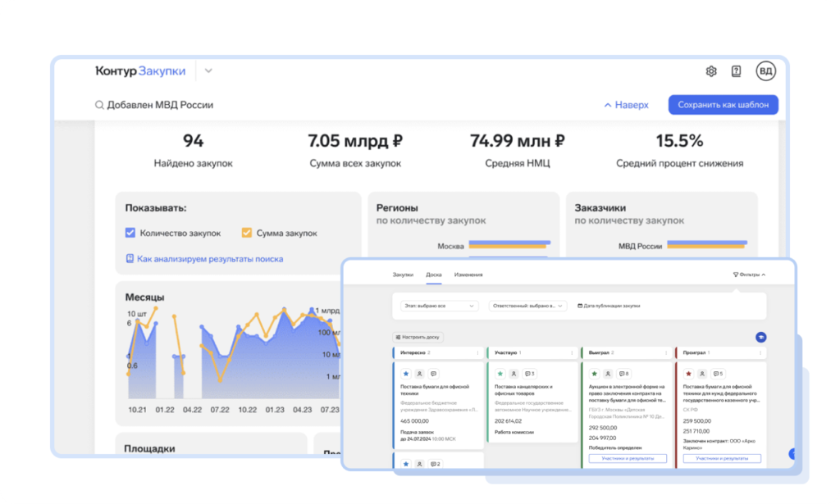Click the search field Добавлен МВД России

(x=155, y=105)
